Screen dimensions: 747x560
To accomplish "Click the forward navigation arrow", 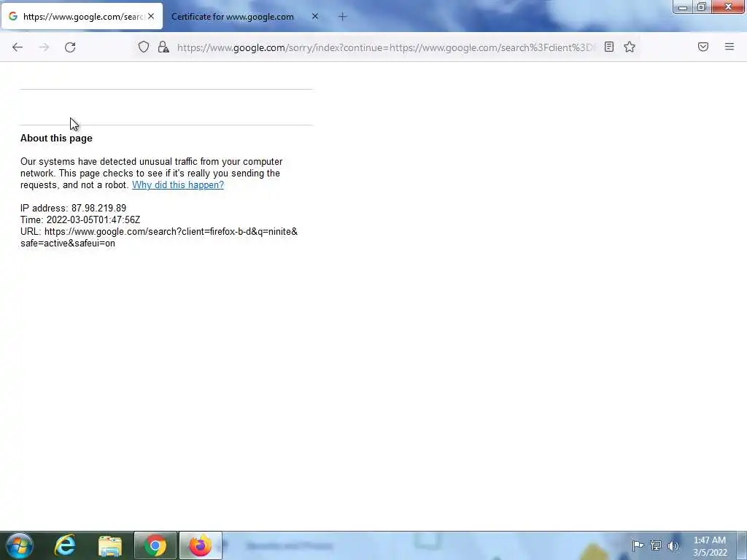I will 44,47.
